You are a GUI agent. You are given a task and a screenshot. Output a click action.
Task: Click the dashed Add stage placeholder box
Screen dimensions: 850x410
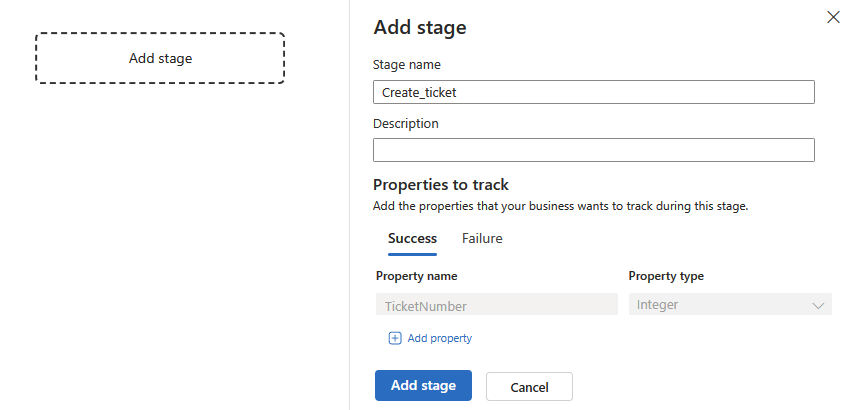[x=160, y=58]
